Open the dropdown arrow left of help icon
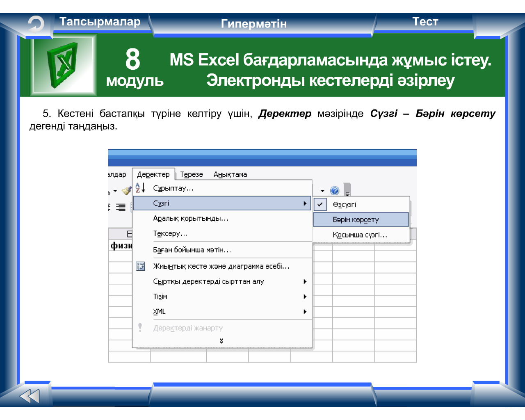525x420 pixels. (322, 191)
